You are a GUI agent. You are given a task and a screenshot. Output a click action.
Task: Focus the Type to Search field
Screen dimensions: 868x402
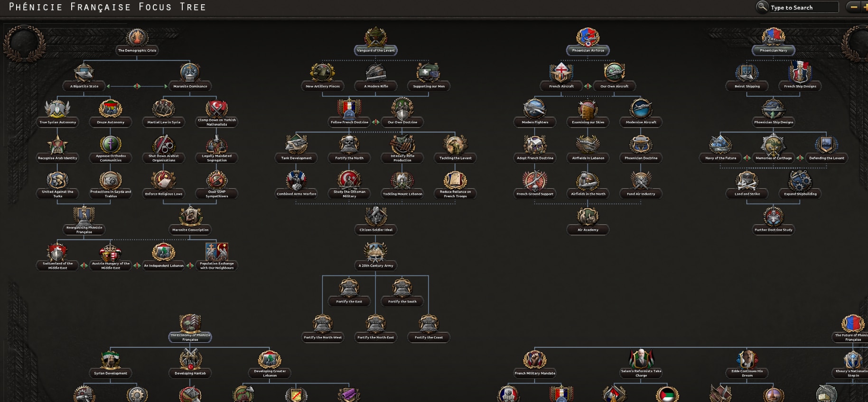point(803,8)
